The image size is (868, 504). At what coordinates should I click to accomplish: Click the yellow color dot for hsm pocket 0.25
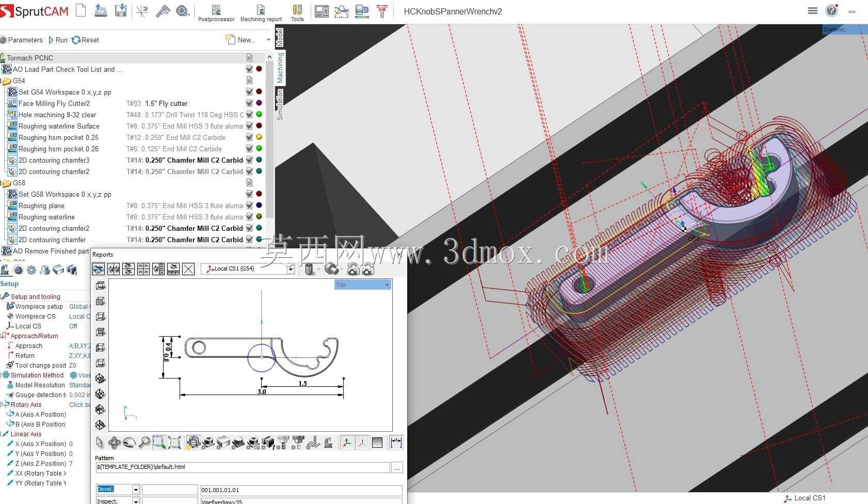(x=259, y=137)
